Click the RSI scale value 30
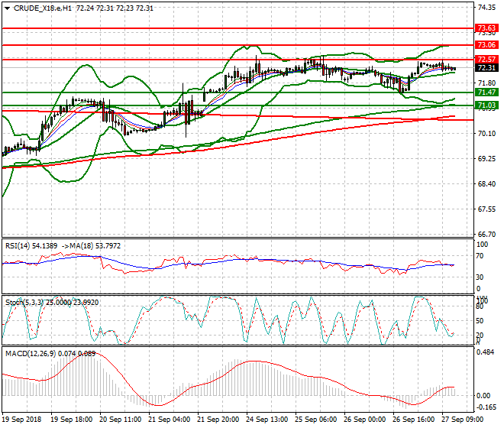The width and height of the screenshot is (504, 428). pyautogui.click(x=480, y=277)
